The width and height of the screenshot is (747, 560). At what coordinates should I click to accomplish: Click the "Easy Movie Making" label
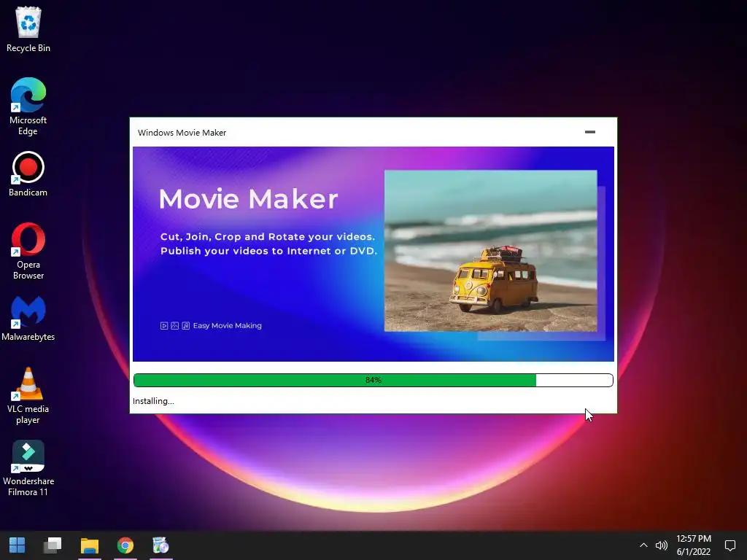click(228, 326)
